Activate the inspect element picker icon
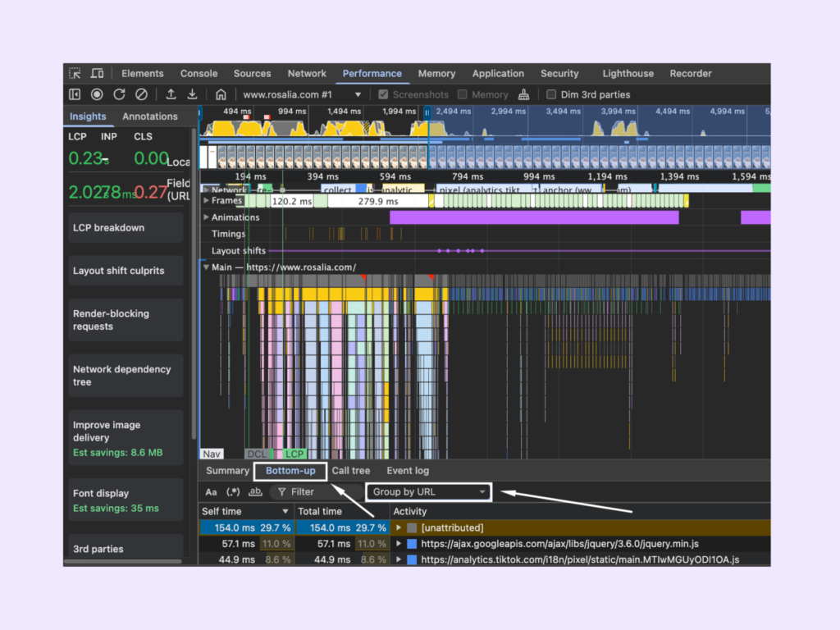This screenshot has width=840, height=630. (75, 73)
